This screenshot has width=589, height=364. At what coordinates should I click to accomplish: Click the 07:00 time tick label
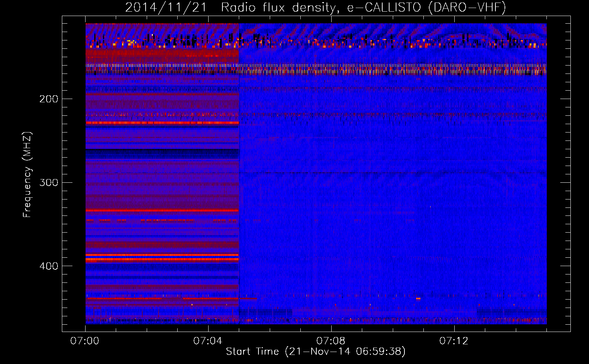[x=85, y=341]
